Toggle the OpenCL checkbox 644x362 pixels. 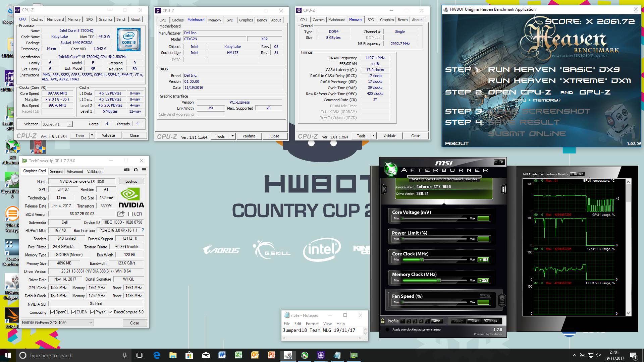click(x=52, y=312)
